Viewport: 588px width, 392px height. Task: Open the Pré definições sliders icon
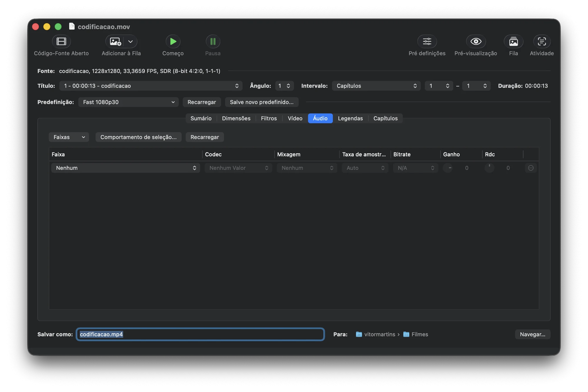(427, 41)
